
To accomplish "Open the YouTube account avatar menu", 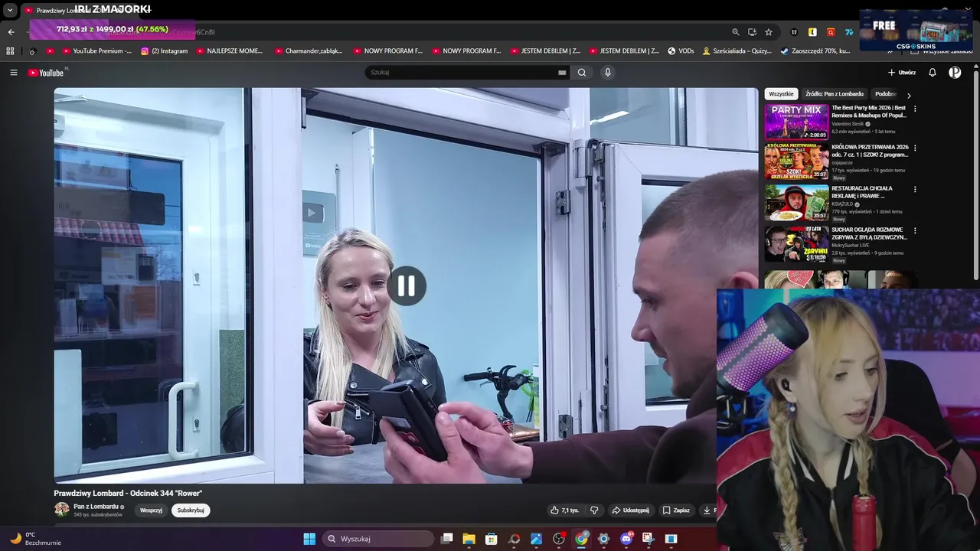I will [x=955, y=73].
